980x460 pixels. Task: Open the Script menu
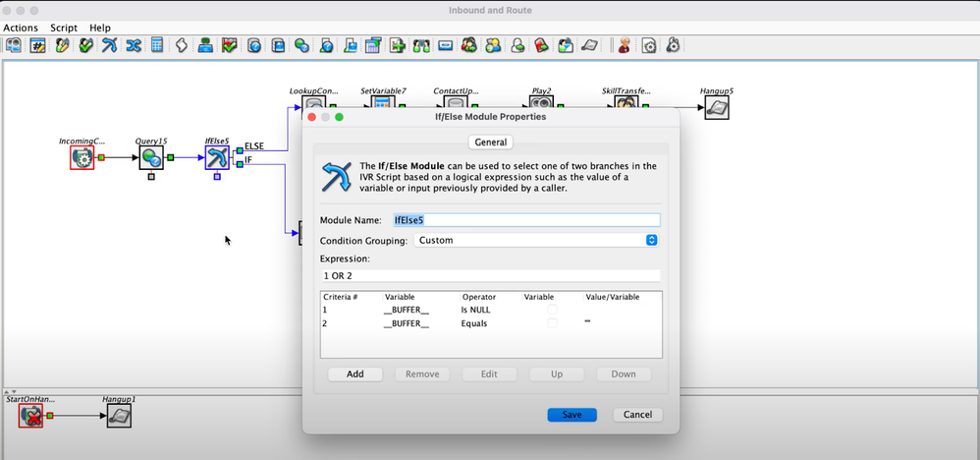coord(64,28)
